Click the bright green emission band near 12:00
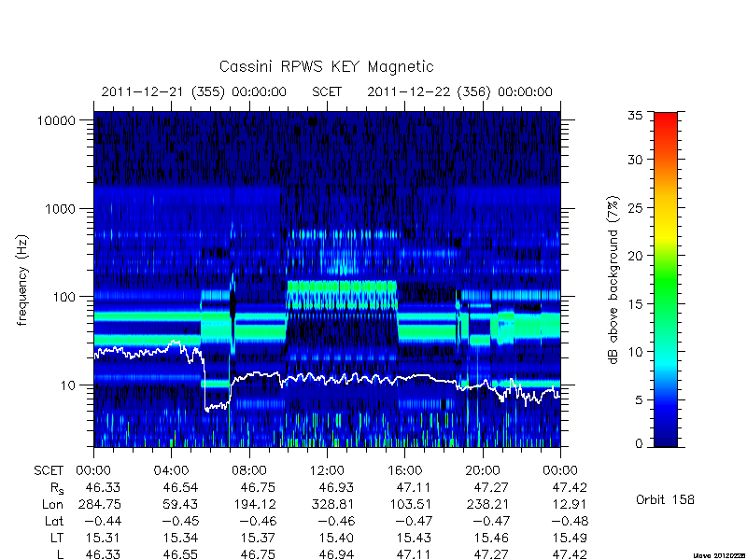Image resolution: width=747 pixels, height=560 pixels. tap(342, 287)
